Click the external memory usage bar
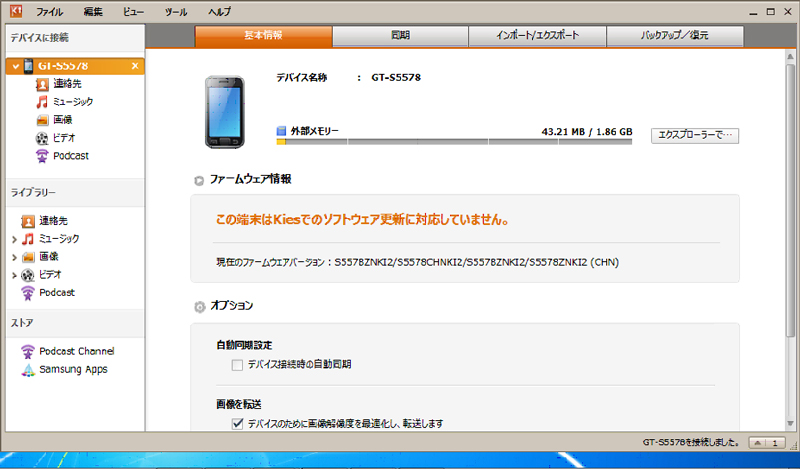Screen dimensions: 800x469 click(x=454, y=142)
